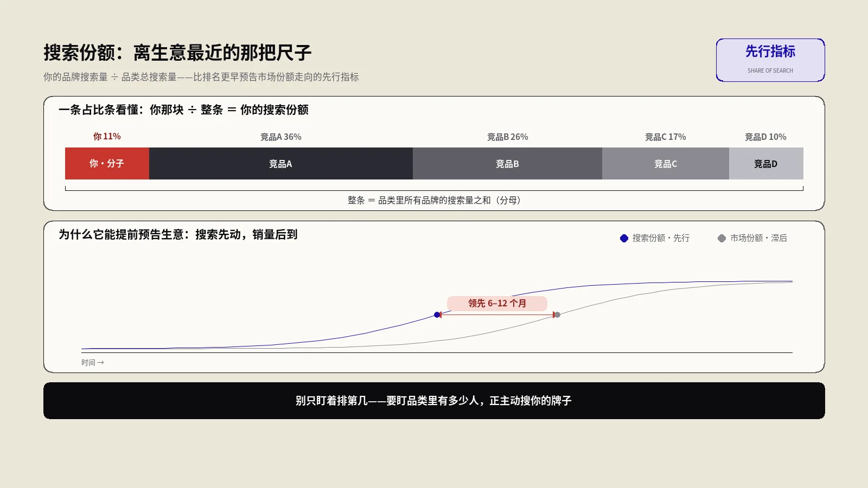Viewport: 868px width, 488px height.
Task: Click the '竞品C' bar segment
Action: tap(666, 163)
